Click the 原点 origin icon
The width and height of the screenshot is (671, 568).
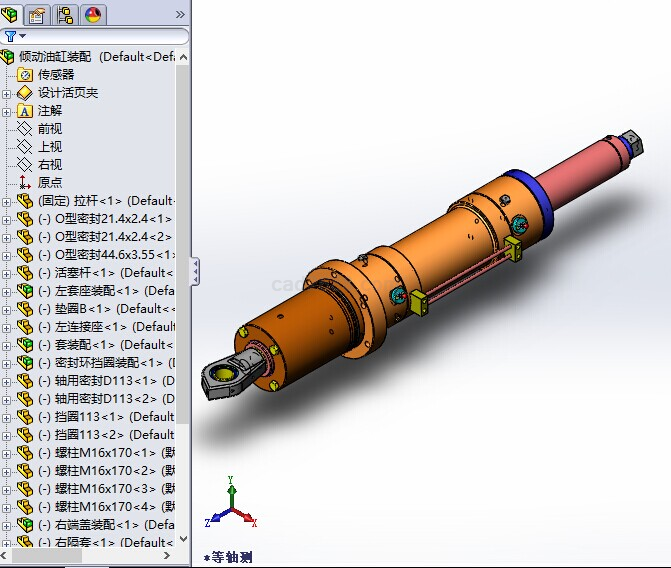(24, 183)
